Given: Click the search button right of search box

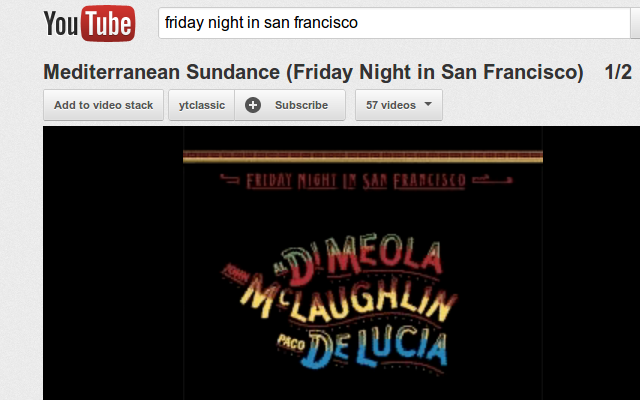Looking at the screenshot, I should 636,23.
